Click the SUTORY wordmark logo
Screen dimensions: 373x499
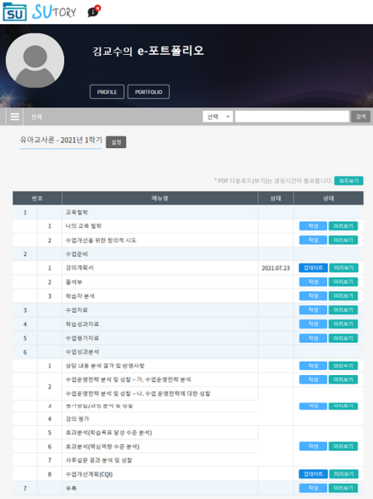tap(54, 12)
